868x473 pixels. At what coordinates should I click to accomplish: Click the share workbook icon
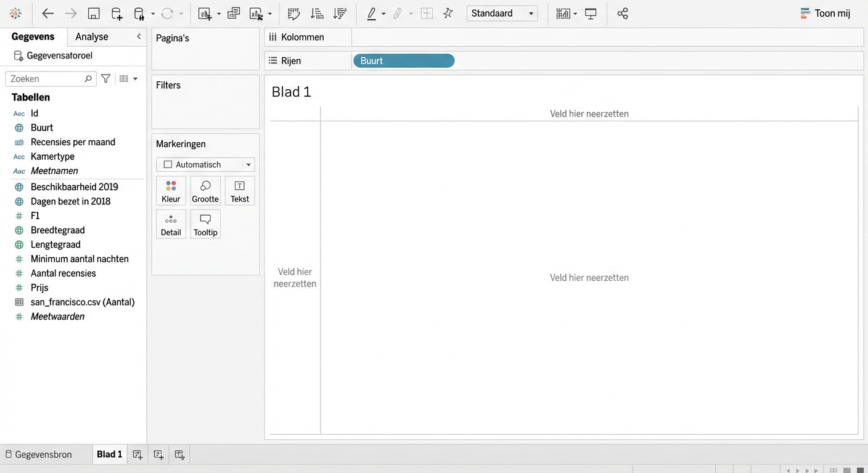(623, 14)
